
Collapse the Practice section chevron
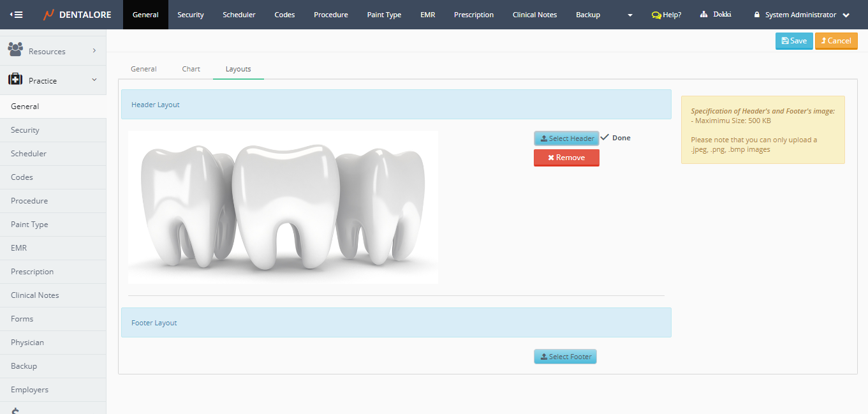[x=94, y=80]
